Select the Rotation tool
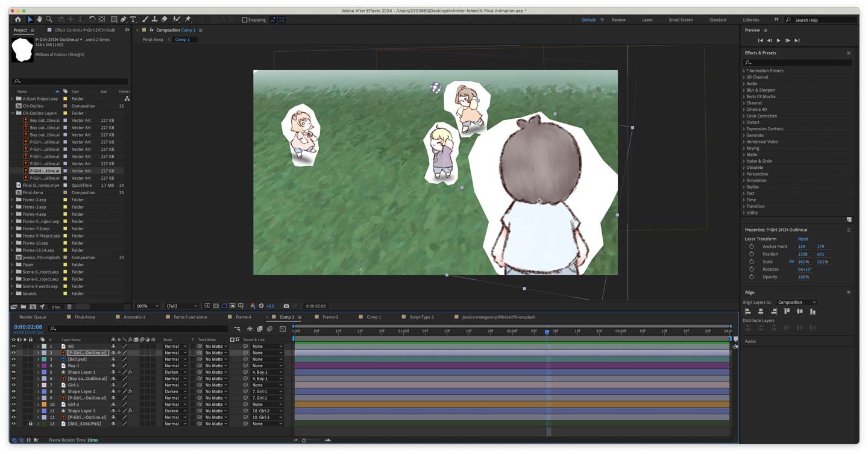This screenshot has width=868, height=454. 92,19
